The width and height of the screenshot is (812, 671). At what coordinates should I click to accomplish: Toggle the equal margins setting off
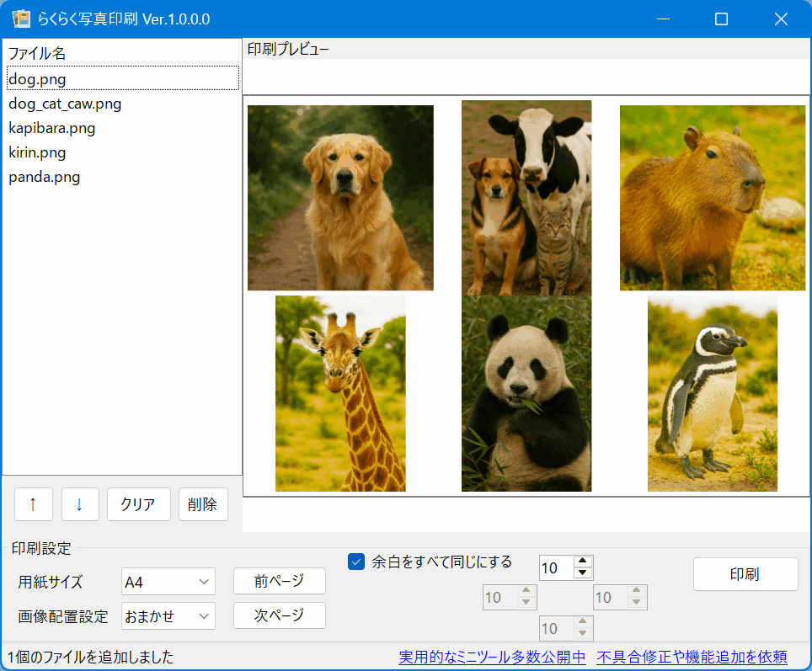pos(356,562)
